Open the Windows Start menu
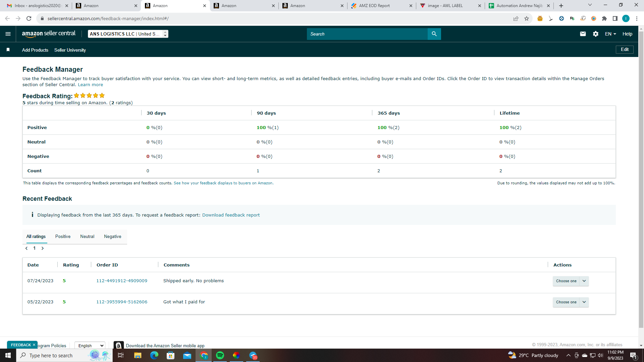The height and width of the screenshot is (362, 644). click(x=8, y=355)
